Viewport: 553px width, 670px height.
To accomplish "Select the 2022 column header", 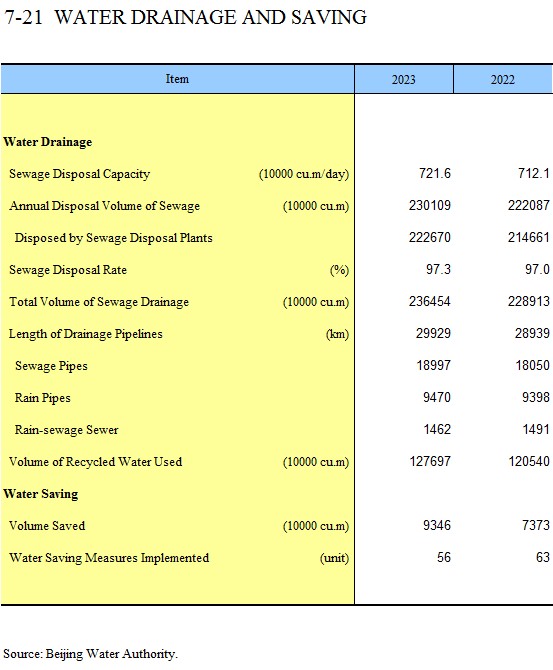I will point(503,79).
